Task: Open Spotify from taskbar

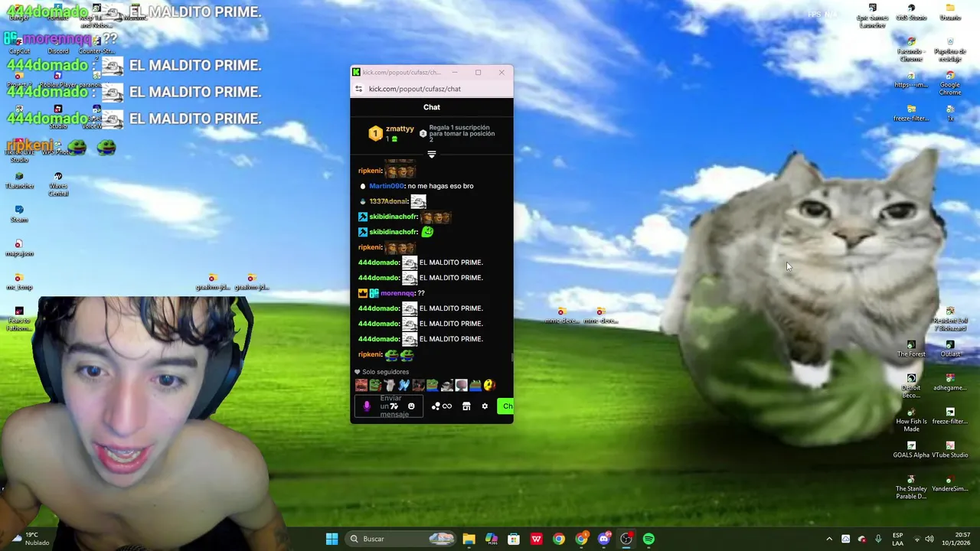Action: click(648, 539)
